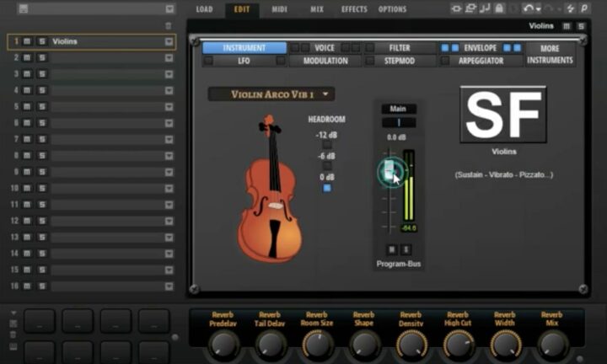Viewport: 607px width, 364px height.
Task: Click the trash icon above slot list
Action: pos(168,26)
